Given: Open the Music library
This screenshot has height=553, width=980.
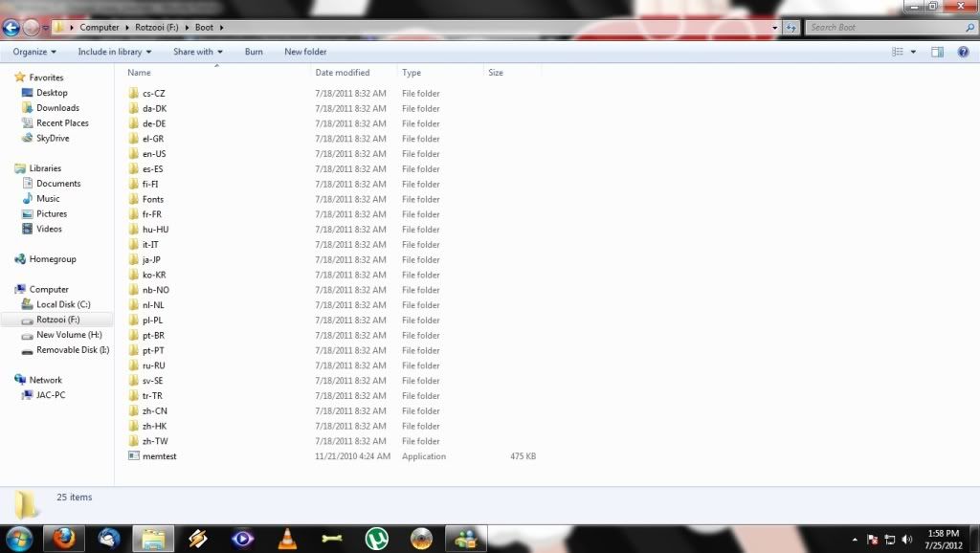Looking at the screenshot, I should coord(48,199).
